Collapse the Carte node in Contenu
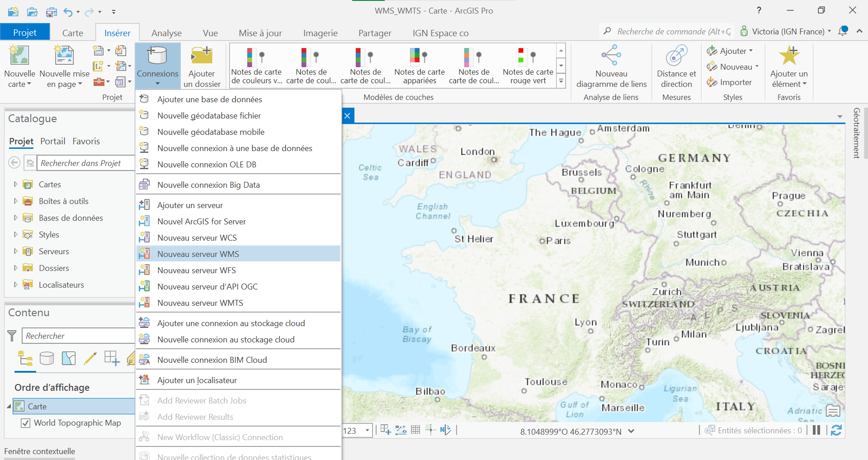Image resolution: width=868 pixels, height=460 pixels. tap(9, 407)
